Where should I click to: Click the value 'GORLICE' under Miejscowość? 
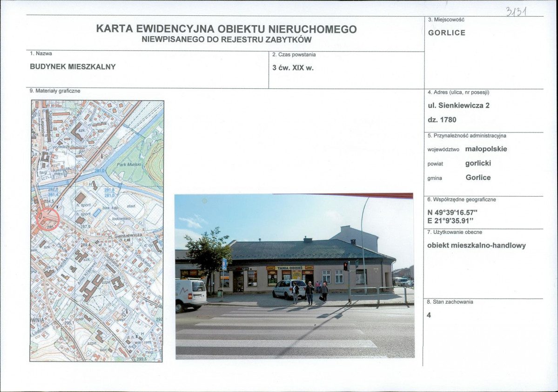tap(447, 33)
